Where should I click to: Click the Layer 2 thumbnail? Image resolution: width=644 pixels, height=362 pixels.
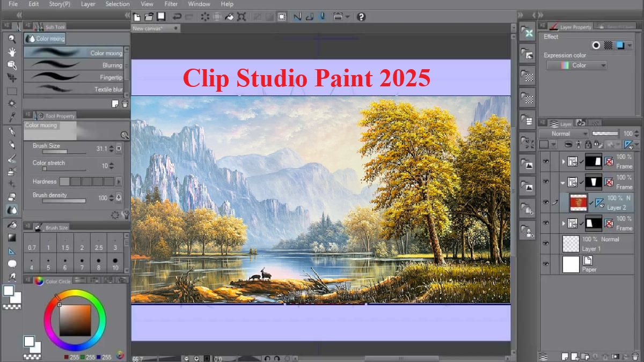pyautogui.click(x=579, y=201)
